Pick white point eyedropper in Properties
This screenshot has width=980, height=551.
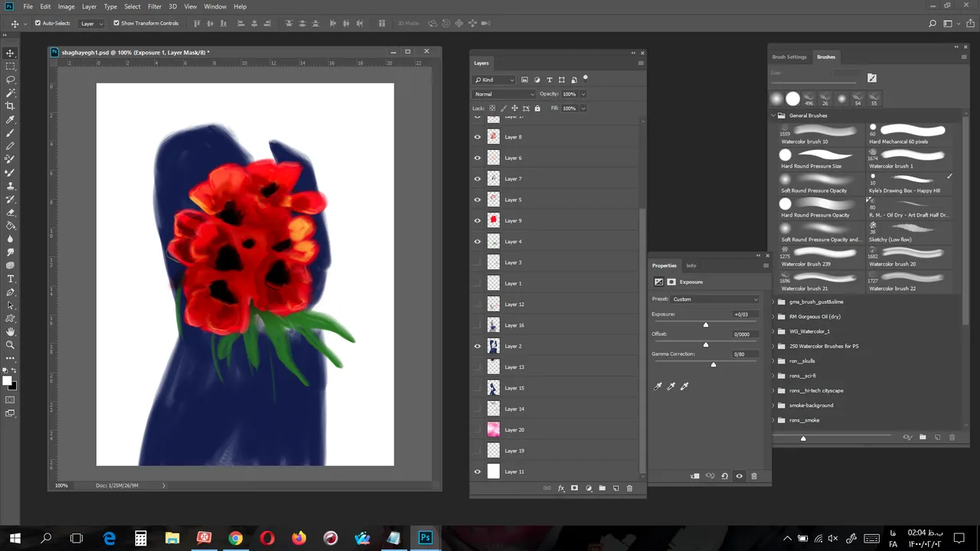684,386
